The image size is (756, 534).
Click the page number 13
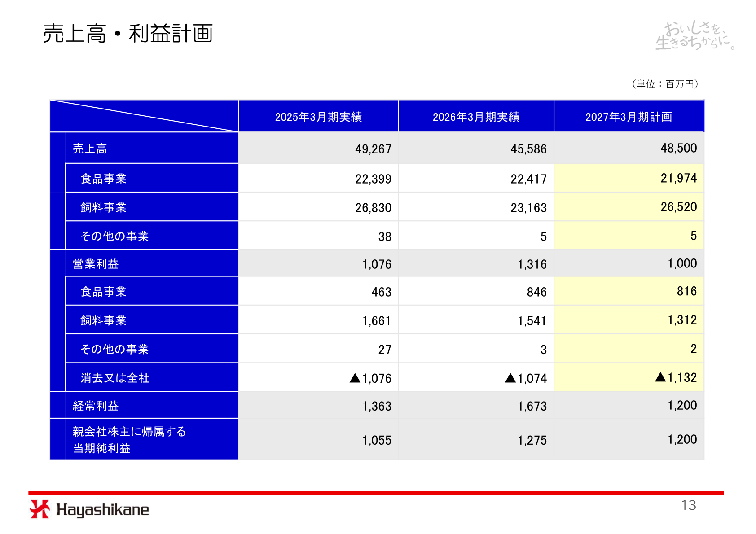click(688, 505)
